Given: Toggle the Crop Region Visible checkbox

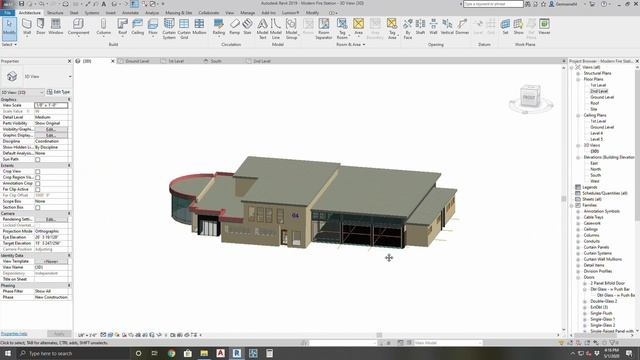Looking at the screenshot, I should coord(38,178).
